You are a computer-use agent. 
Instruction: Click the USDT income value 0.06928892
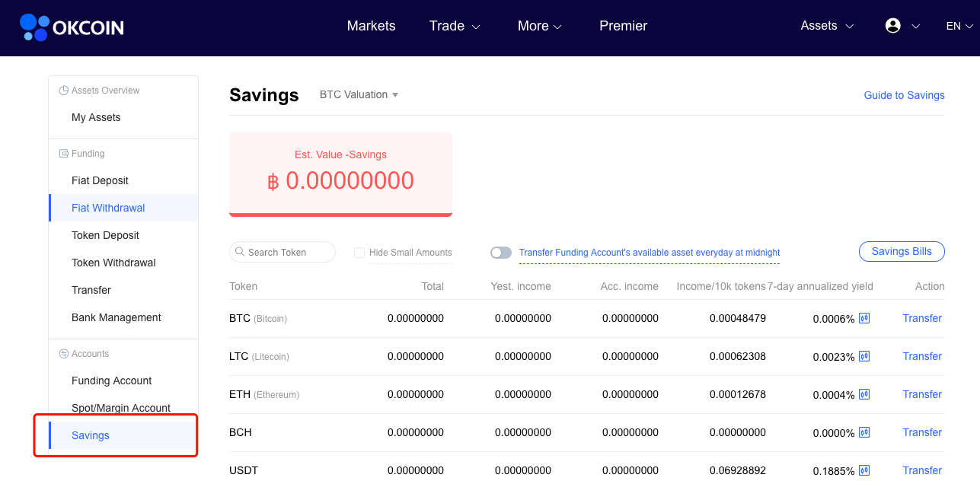point(738,470)
